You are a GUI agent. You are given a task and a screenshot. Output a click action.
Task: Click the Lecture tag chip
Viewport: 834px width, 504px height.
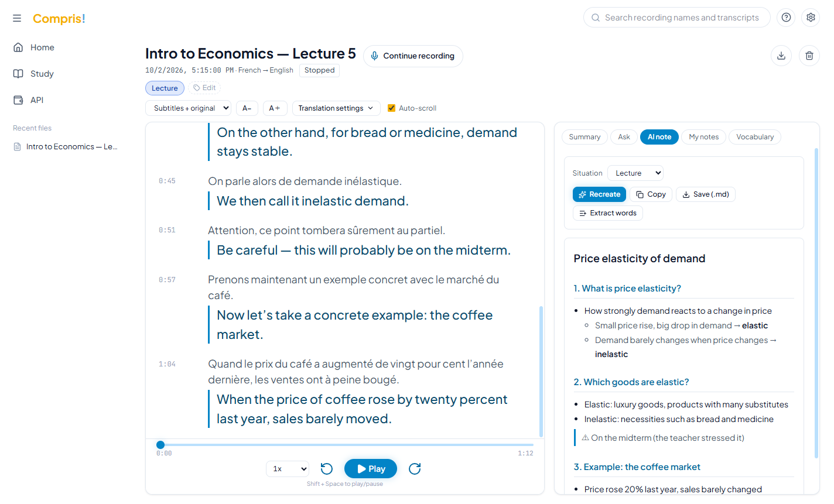[x=165, y=88]
